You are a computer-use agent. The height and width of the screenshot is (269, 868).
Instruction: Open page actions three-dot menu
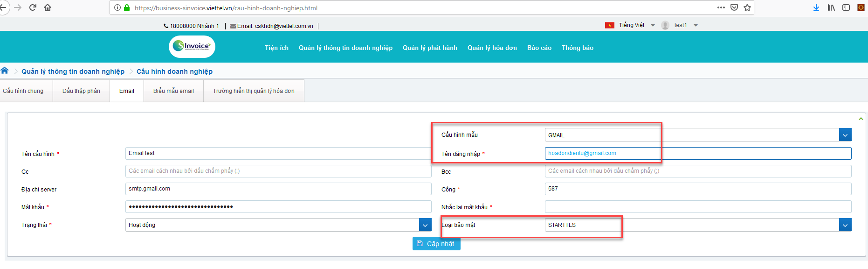pyautogui.click(x=721, y=7)
